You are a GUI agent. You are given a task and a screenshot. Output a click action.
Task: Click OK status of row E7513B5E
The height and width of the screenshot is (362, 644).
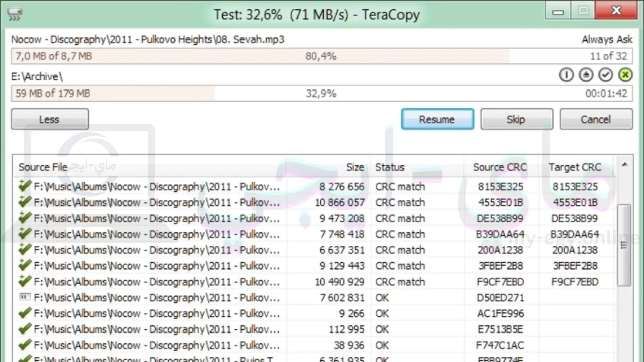(x=382, y=329)
